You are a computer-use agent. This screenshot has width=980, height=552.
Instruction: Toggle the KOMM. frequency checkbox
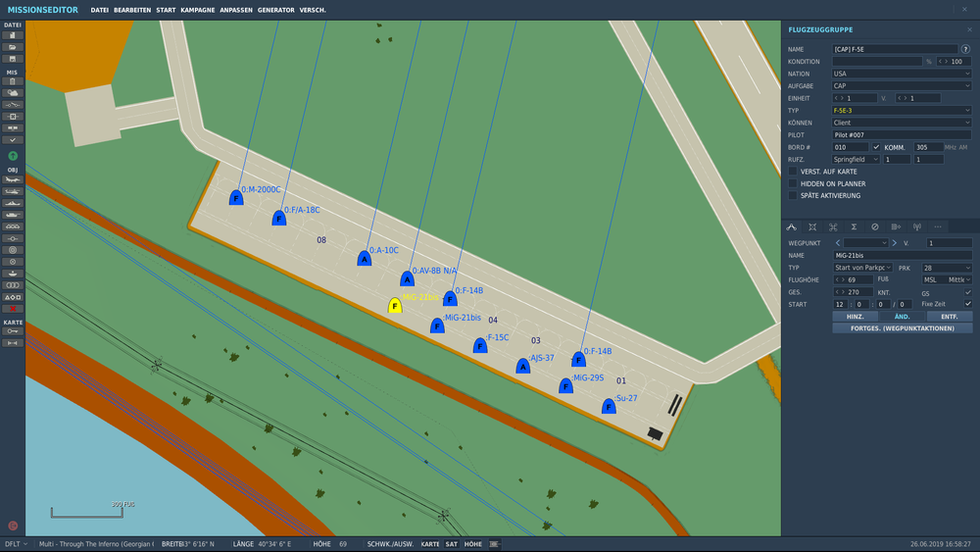pos(876,147)
